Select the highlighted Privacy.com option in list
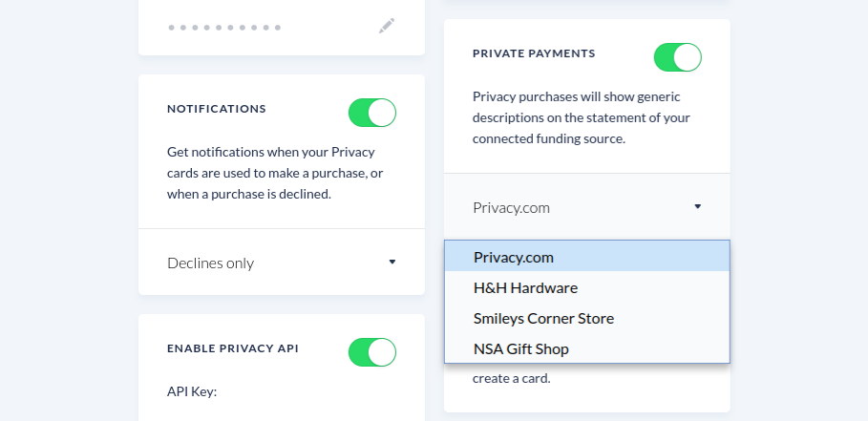This screenshot has width=868, height=421. point(587,257)
